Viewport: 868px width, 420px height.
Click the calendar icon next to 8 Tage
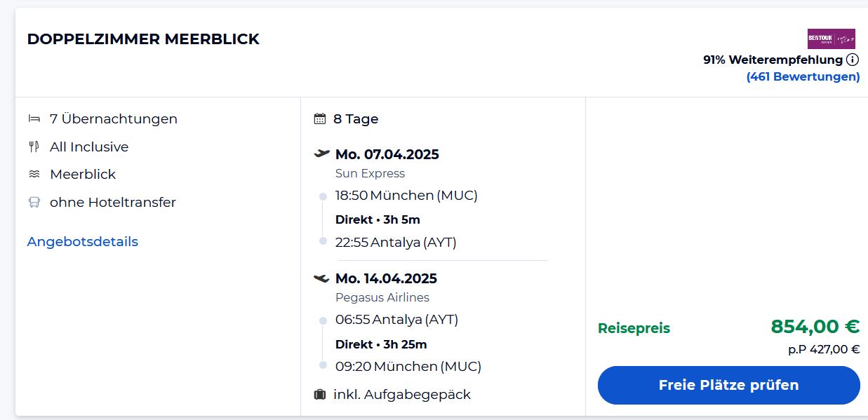click(320, 118)
